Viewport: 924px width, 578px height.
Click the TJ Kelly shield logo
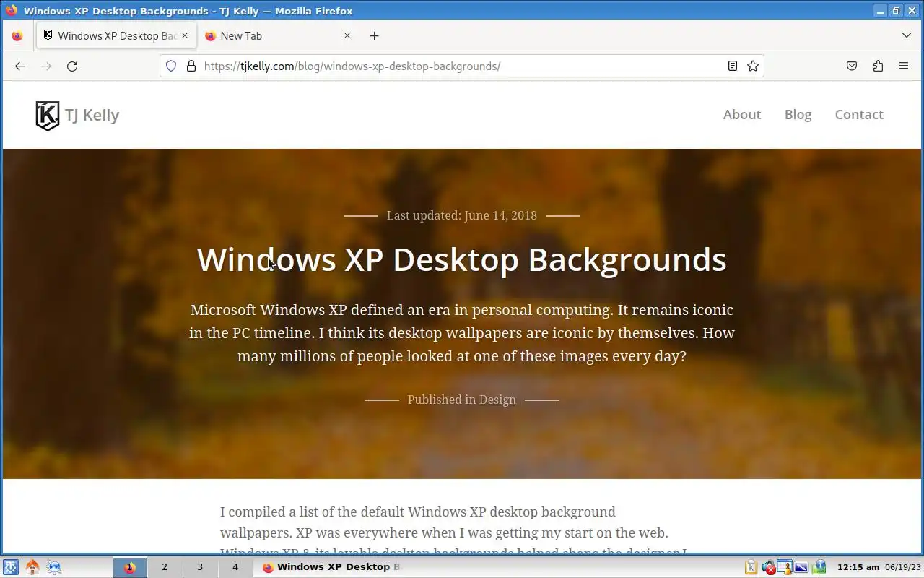pos(47,116)
